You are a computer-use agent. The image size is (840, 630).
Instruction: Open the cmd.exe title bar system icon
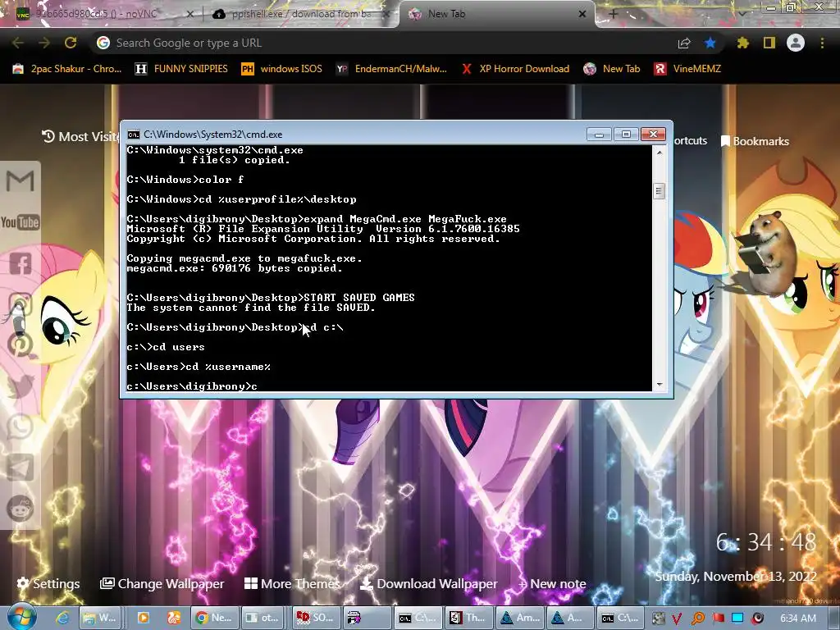coord(134,134)
